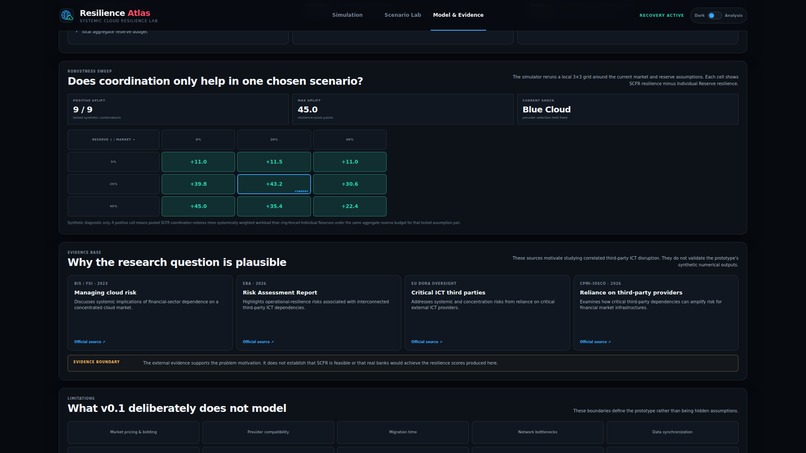Open Official source link for Managing cloud risk
Screen dimensions: 806x453
[89, 341]
